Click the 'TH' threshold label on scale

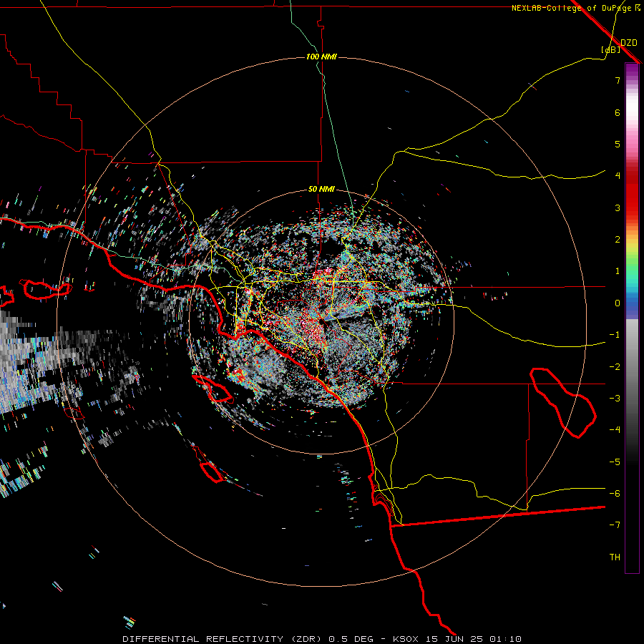(615, 557)
